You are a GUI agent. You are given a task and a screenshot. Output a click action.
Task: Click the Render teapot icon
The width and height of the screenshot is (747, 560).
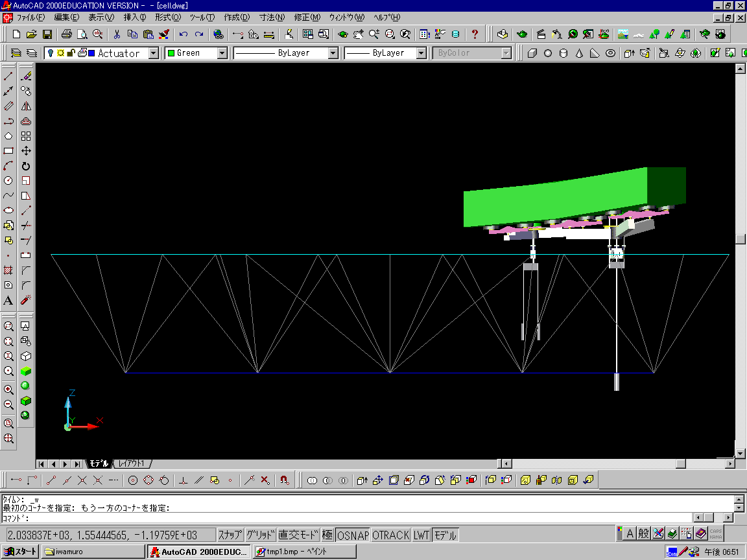coord(522,34)
